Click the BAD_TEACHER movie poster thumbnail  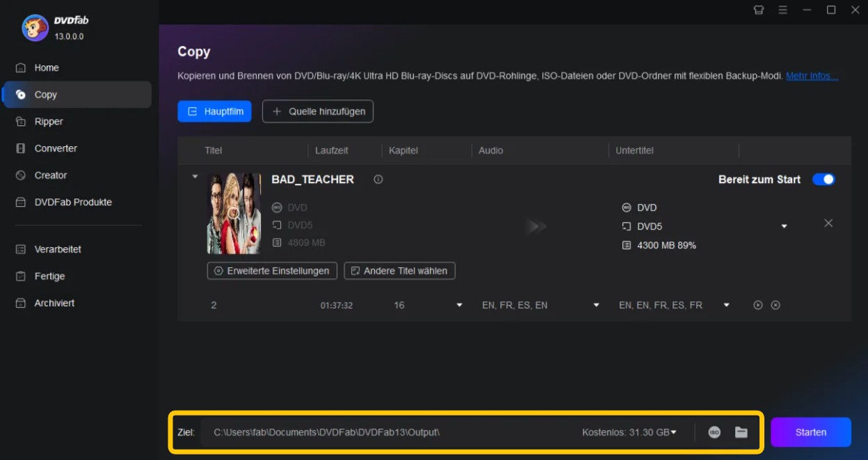coord(234,213)
